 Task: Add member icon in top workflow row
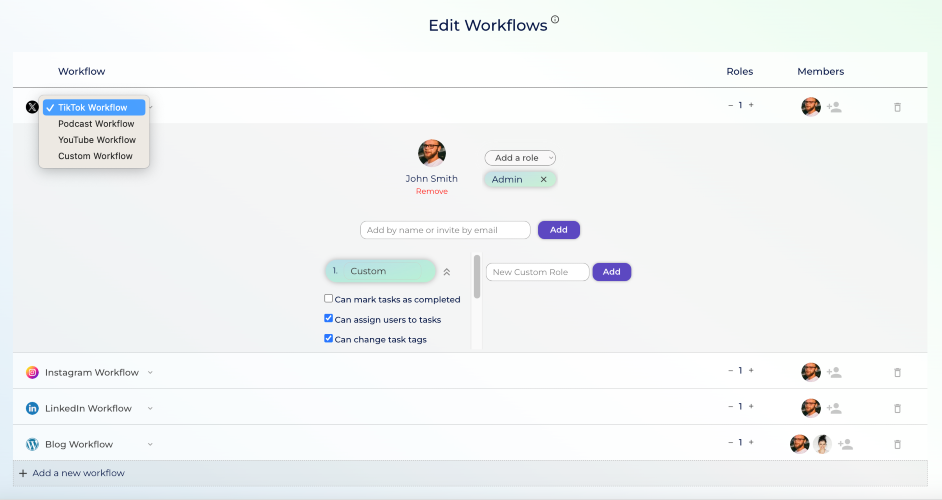click(x=834, y=107)
